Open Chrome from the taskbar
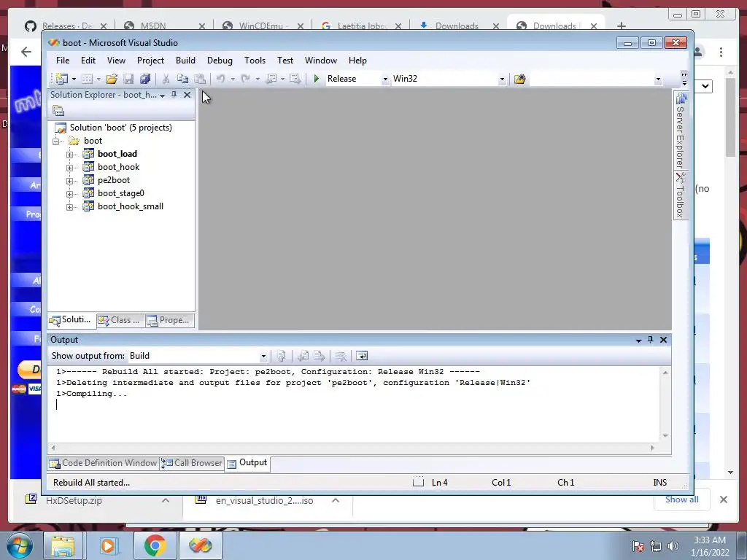Viewport: 747px width, 560px height. pos(155,545)
